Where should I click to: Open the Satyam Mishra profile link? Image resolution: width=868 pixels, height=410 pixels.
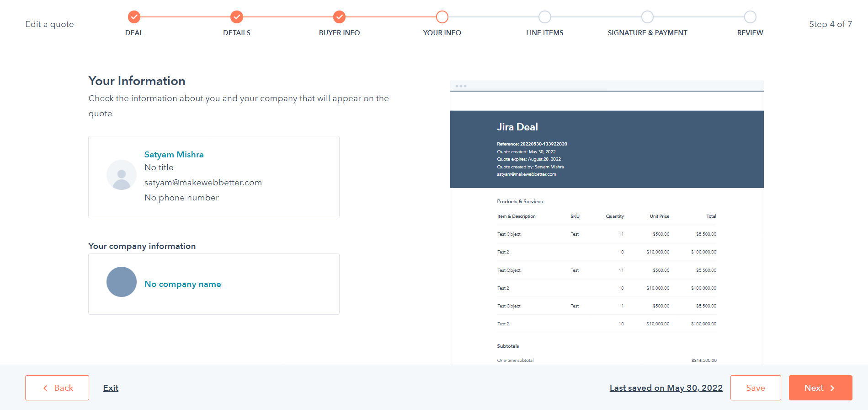coord(174,155)
